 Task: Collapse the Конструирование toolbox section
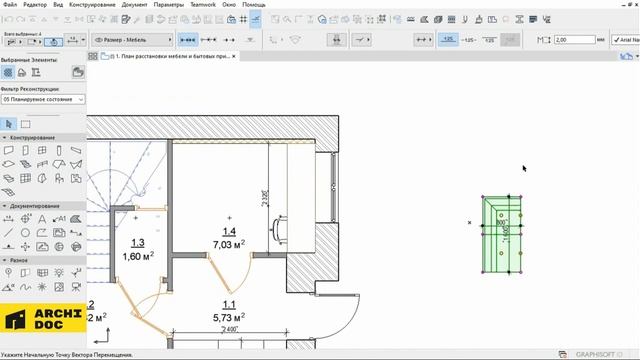tap(4, 138)
